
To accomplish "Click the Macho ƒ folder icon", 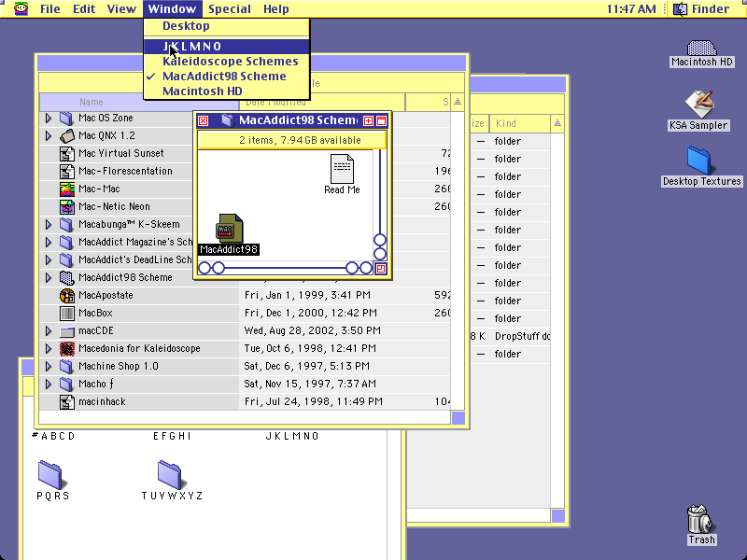I will click(67, 384).
